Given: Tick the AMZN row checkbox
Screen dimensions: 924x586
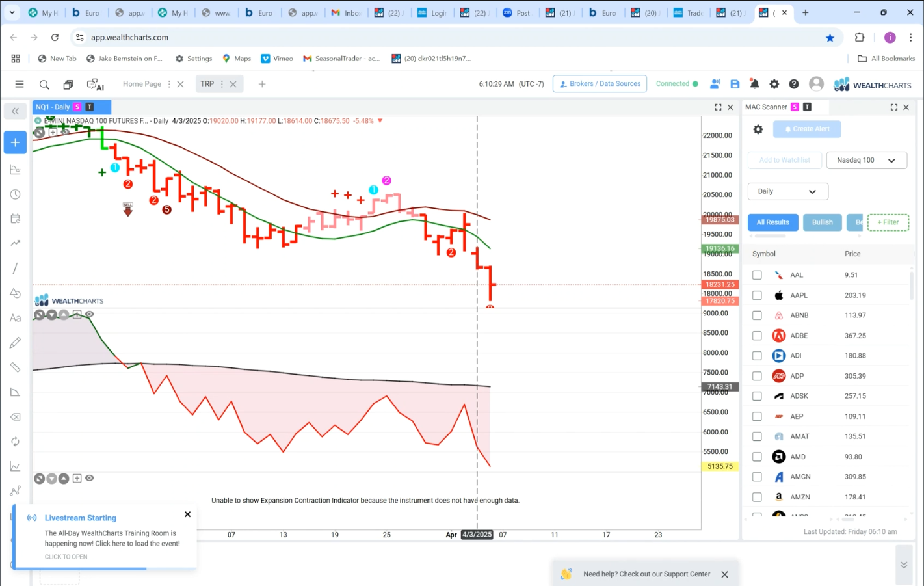Looking at the screenshot, I should (757, 497).
